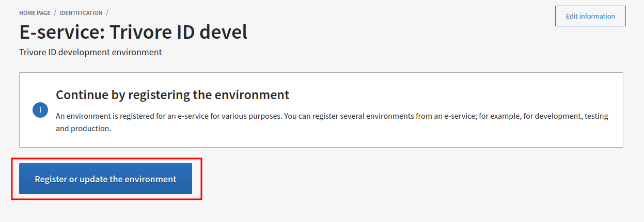
Task: Select the E-service: Trivore ID devel title
Action: tap(133, 32)
